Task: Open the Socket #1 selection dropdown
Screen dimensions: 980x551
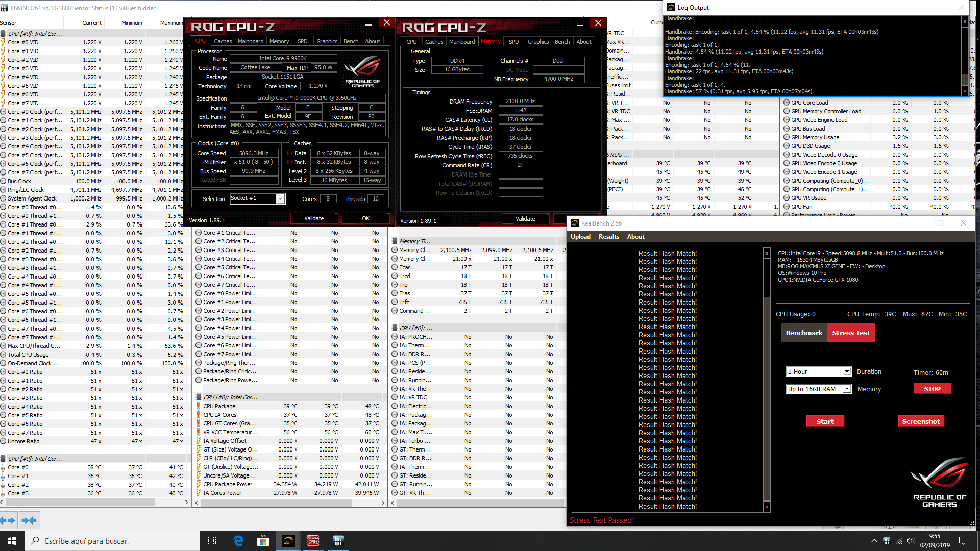Action: pyautogui.click(x=280, y=199)
